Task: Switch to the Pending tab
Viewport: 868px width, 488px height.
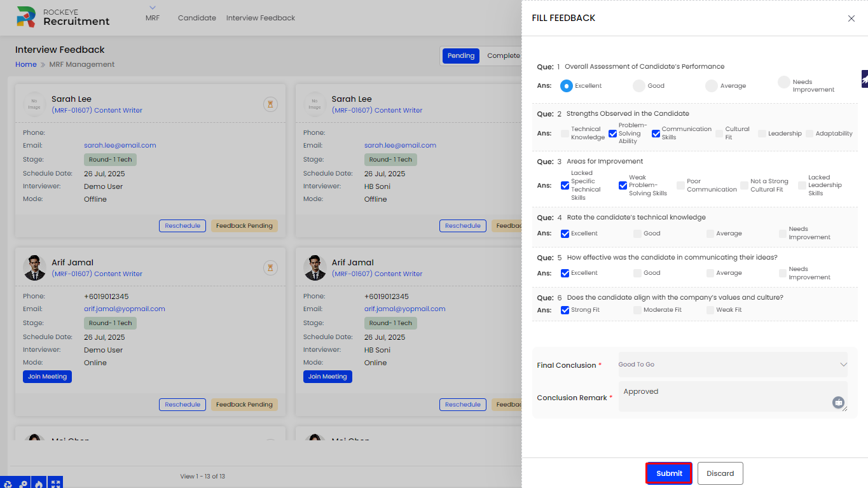Action: [x=461, y=56]
